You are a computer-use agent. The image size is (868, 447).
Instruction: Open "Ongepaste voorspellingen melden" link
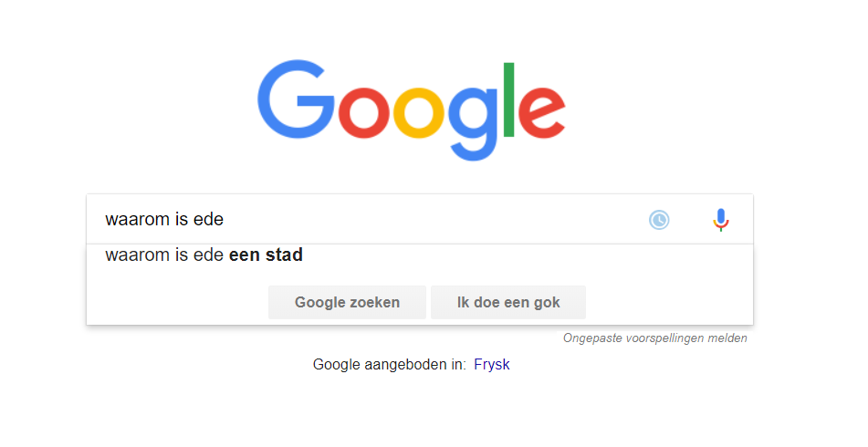654,338
